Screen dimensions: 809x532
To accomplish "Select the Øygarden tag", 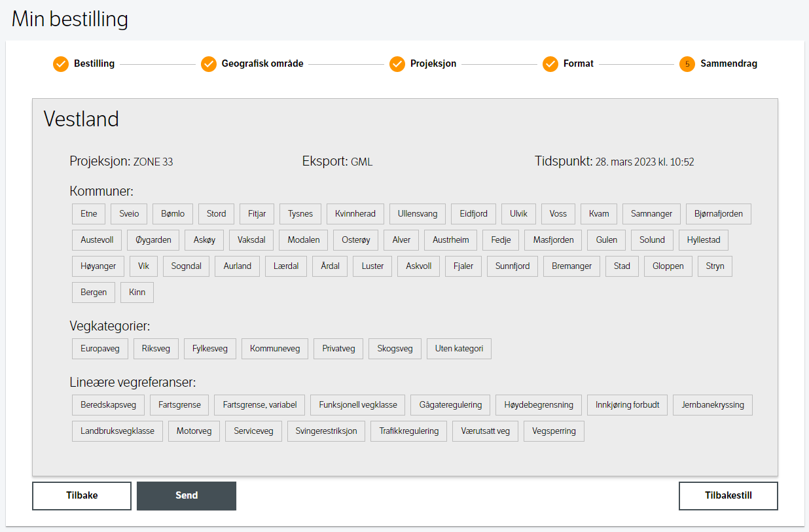I will click(153, 240).
